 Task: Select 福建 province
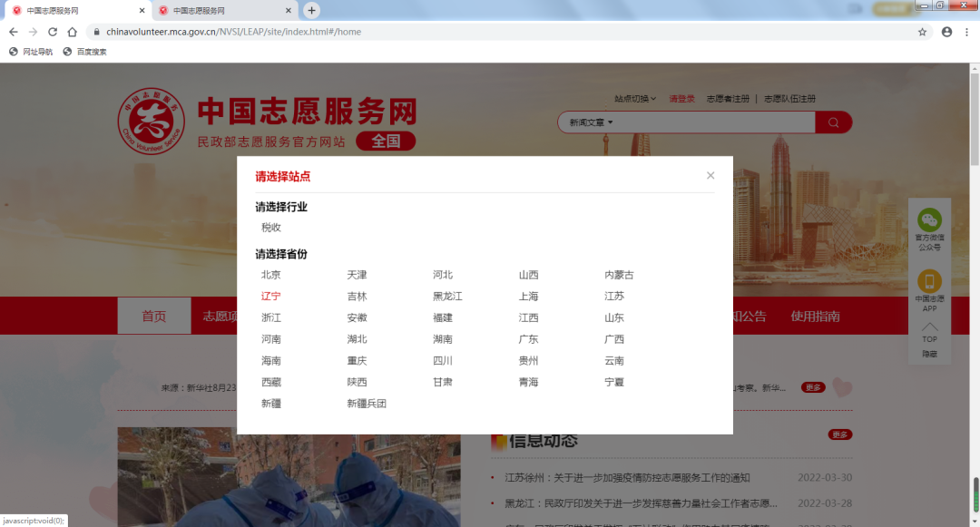(443, 317)
